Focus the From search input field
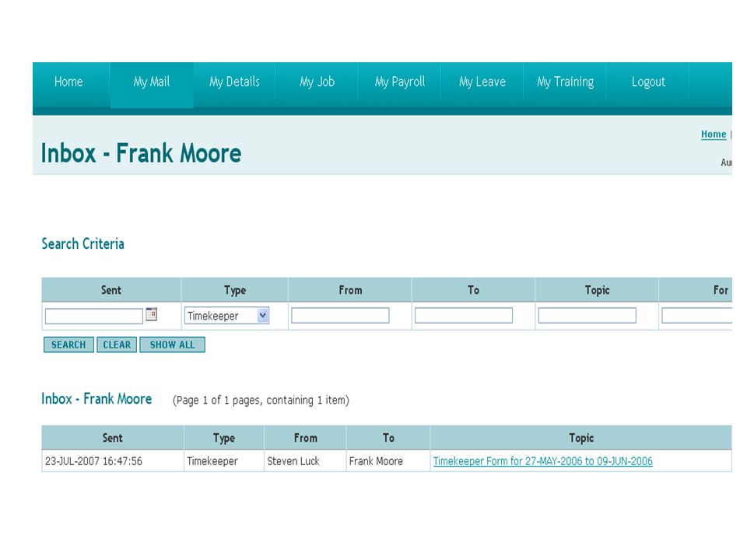This screenshot has height=560, width=747. click(340, 315)
